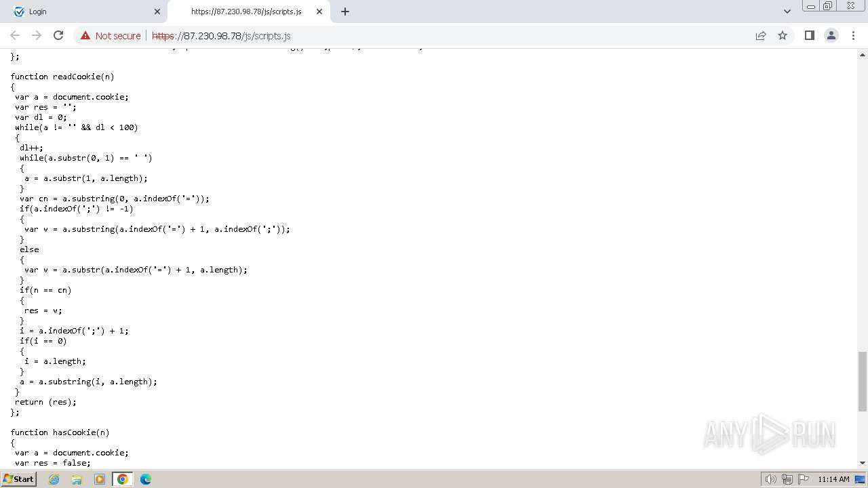Click the 'var dl = 0;' line

tap(41, 117)
